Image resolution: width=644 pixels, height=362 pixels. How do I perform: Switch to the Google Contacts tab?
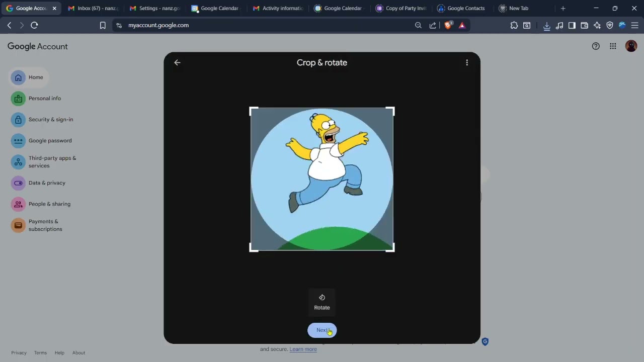[x=463, y=9]
